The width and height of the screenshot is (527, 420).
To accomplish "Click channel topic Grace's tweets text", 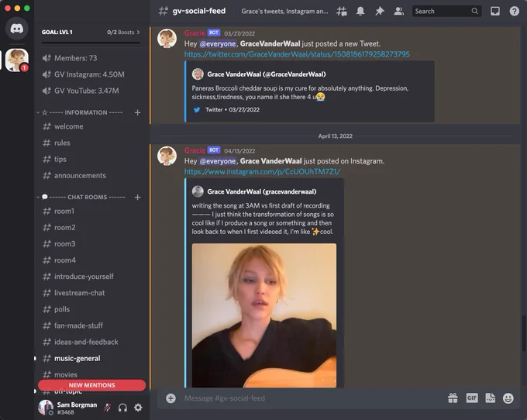I will click(284, 11).
